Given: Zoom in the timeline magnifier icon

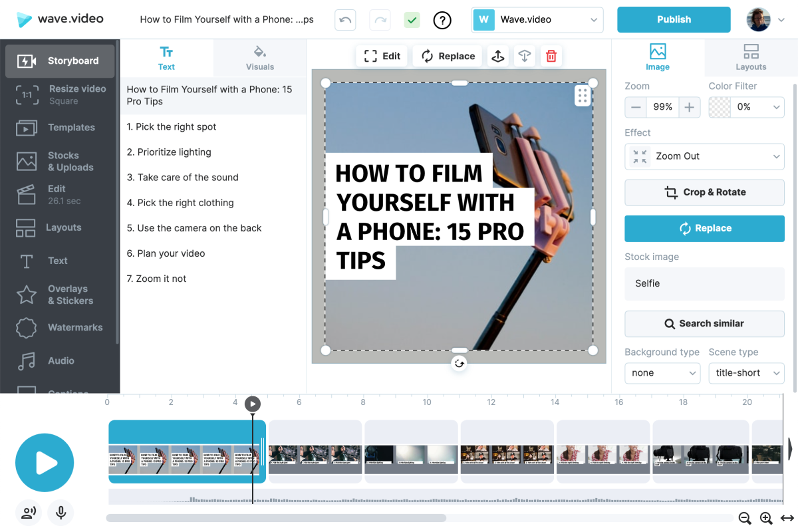Looking at the screenshot, I should tap(766, 519).
